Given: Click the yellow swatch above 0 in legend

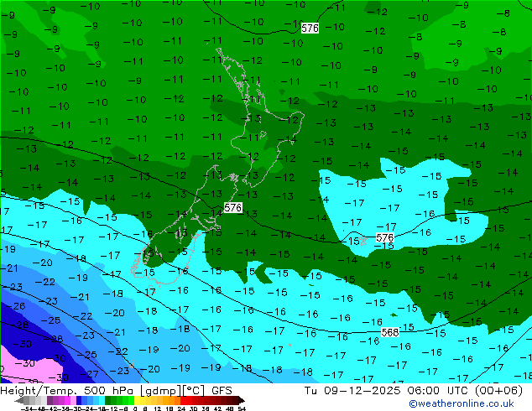Looking at the screenshot, I should click(137, 401).
